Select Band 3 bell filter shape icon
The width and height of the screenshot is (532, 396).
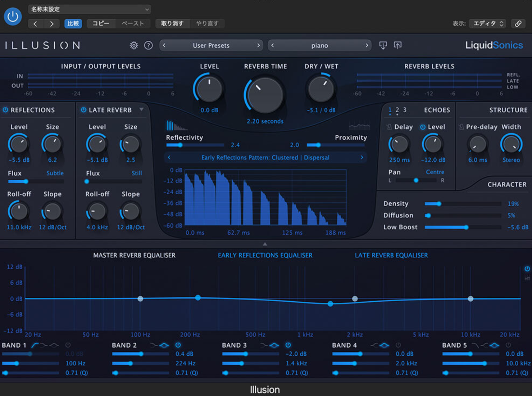(x=274, y=345)
